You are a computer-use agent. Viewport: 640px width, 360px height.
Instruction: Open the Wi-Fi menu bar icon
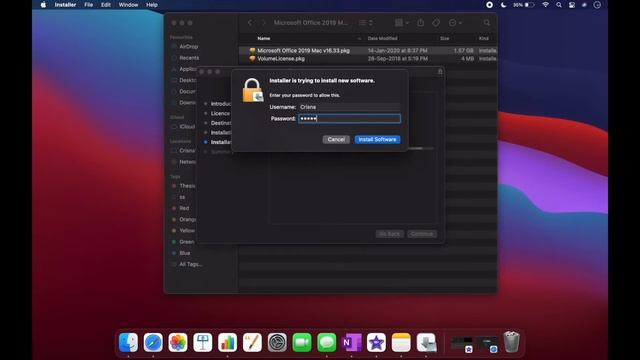[545, 5]
